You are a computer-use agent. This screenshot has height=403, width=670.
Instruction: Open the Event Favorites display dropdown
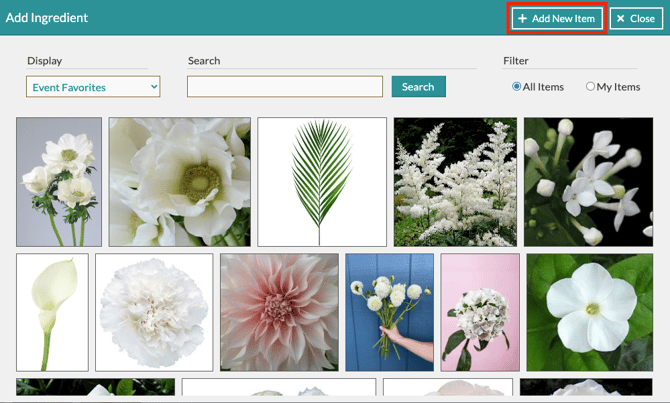93,87
